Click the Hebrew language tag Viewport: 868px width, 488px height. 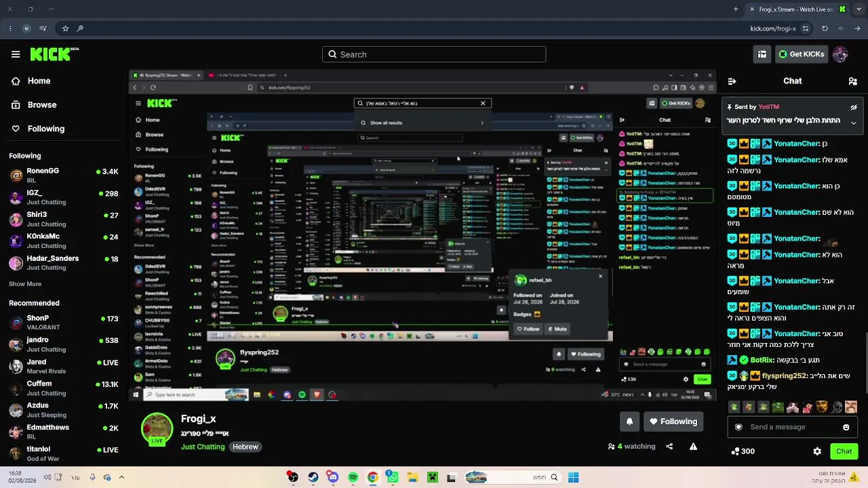pyautogui.click(x=245, y=447)
